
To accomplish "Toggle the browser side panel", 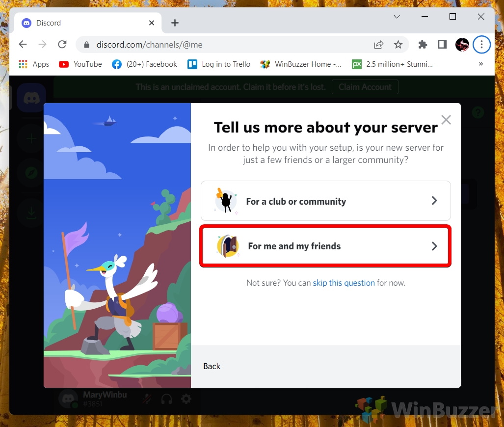I will click(x=442, y=44).
